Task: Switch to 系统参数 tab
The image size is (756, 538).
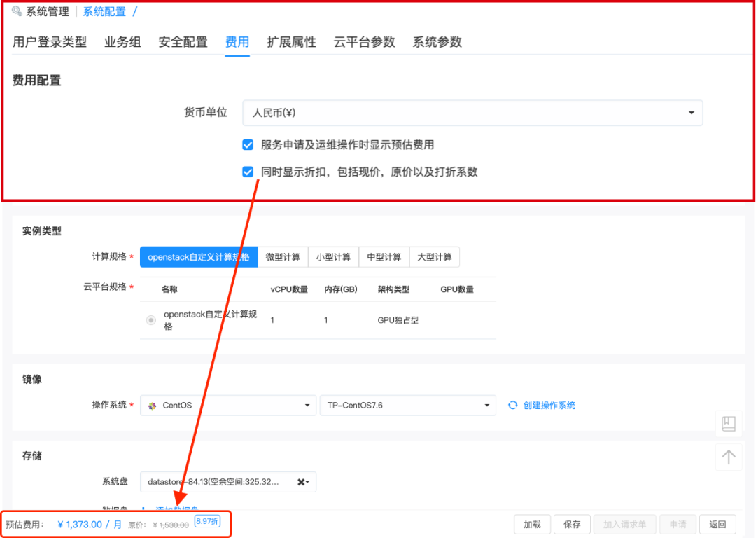Action: [x=437, y=42]
